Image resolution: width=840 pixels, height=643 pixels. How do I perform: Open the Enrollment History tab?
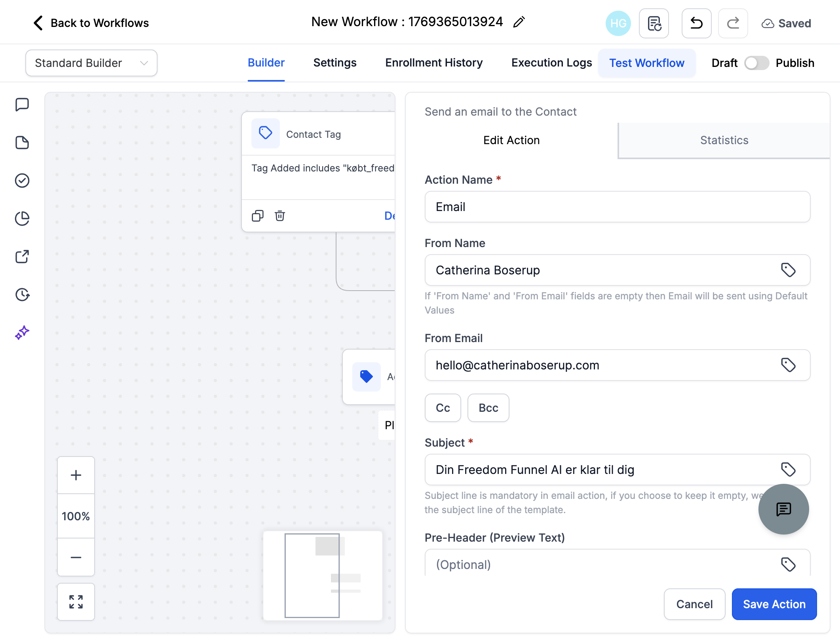tap(434, 63)
